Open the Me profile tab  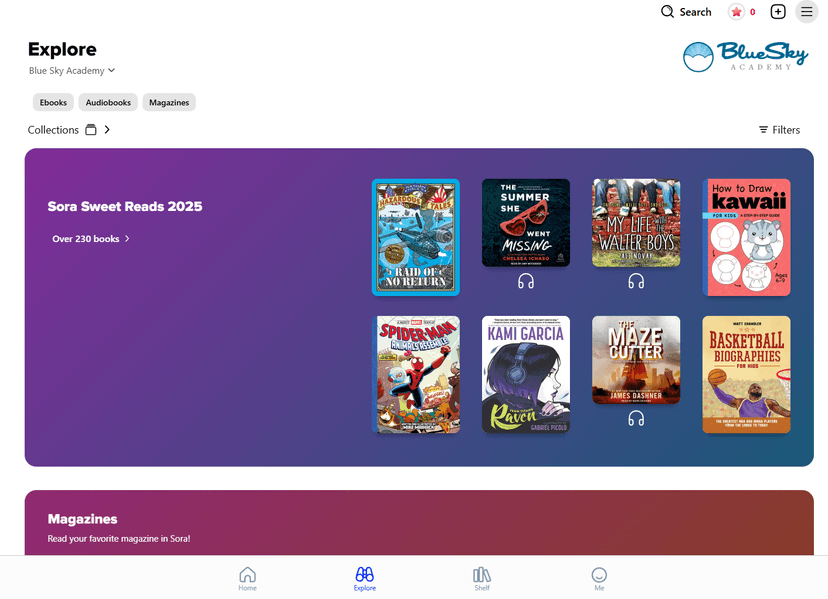coord(599,578)
